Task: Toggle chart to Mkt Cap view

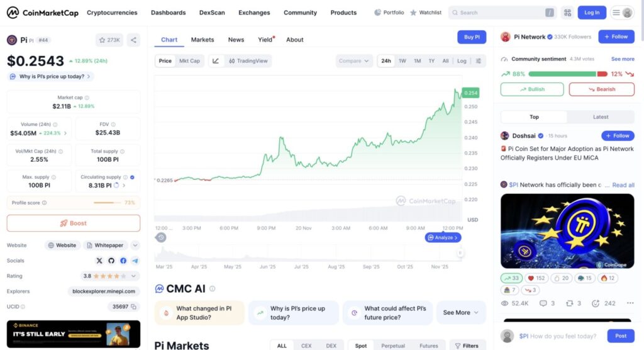Action: coord(189,61)
